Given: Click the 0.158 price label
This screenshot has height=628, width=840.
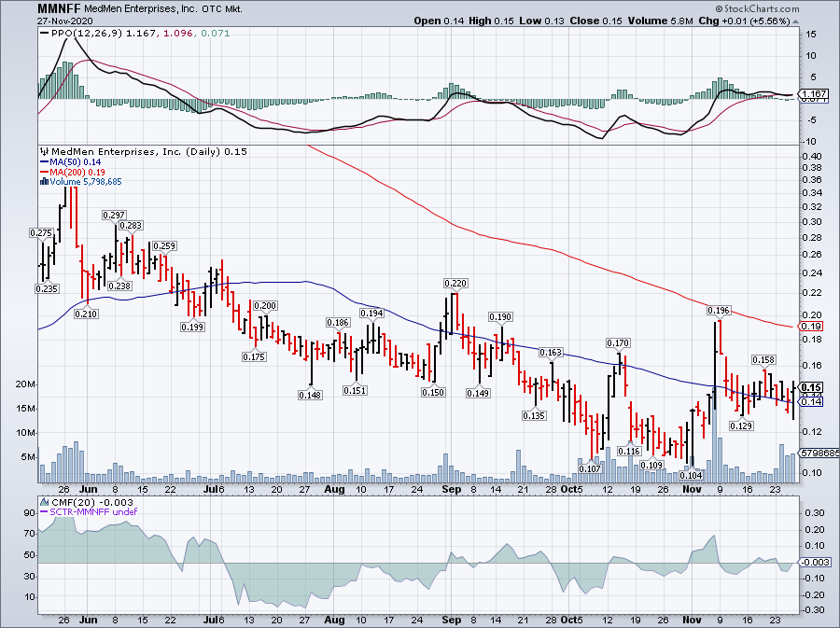Looking at the screenshot, I should point(763,360).
